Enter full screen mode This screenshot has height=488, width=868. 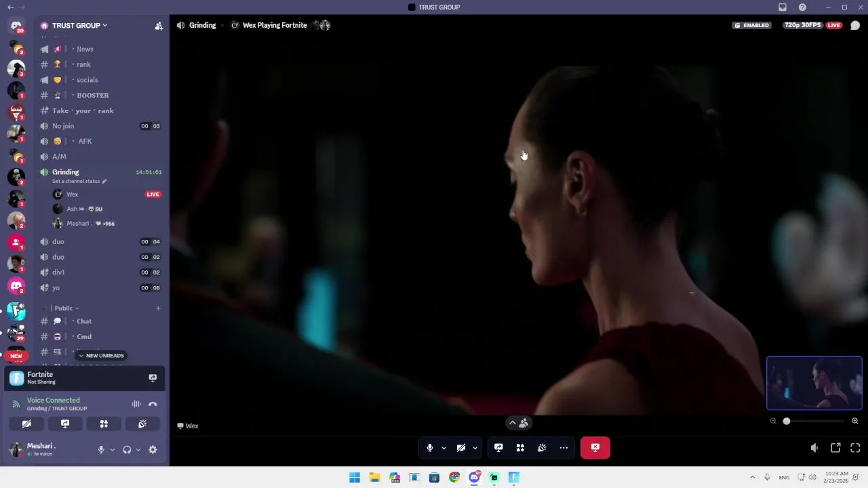(855, 447)
